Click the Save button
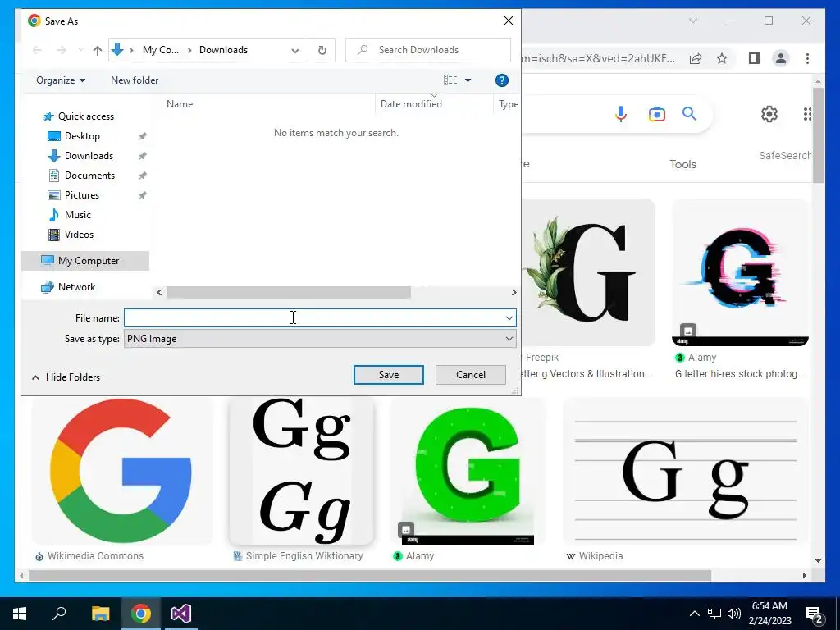 [388, 375]
